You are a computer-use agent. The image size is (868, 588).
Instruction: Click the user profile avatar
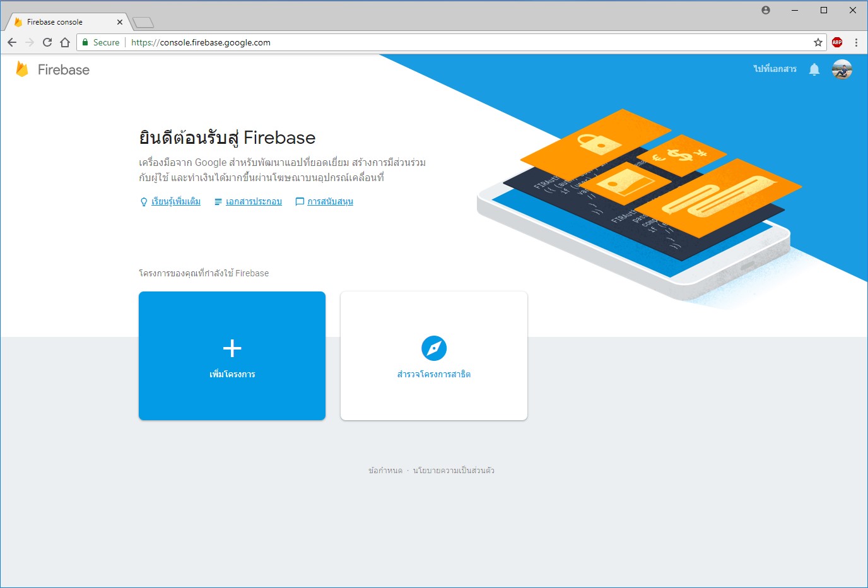coord(842,69)
